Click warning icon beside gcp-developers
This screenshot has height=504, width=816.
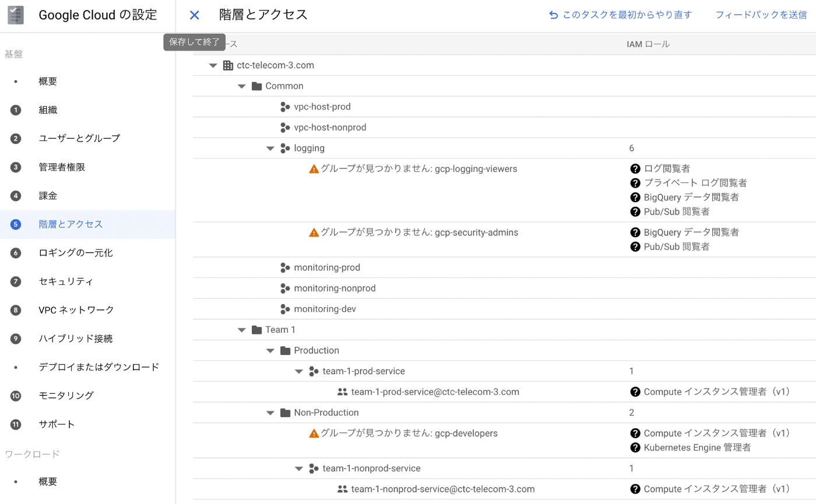click(314, 433)
